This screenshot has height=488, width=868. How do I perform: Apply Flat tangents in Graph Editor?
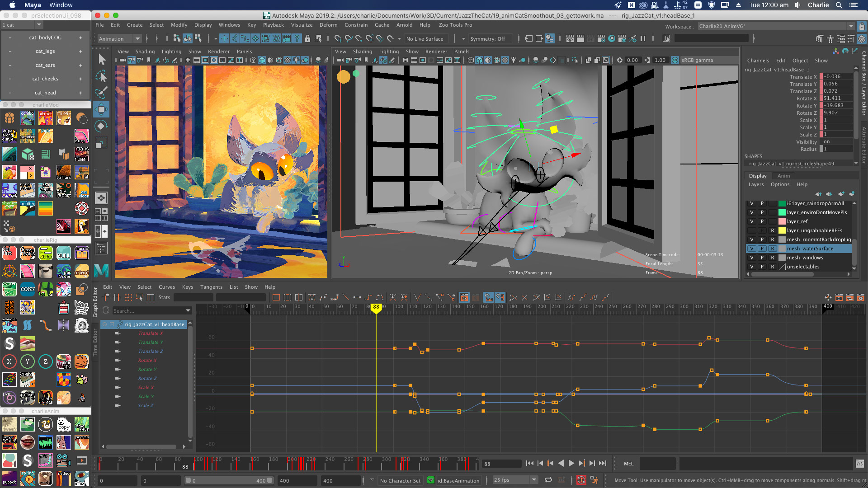click(357, 297)
